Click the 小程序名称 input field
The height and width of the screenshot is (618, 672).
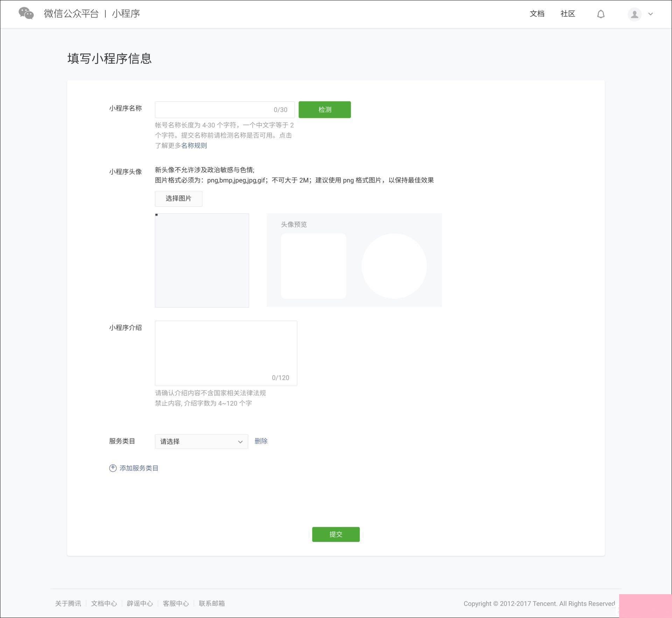point(224,109)
